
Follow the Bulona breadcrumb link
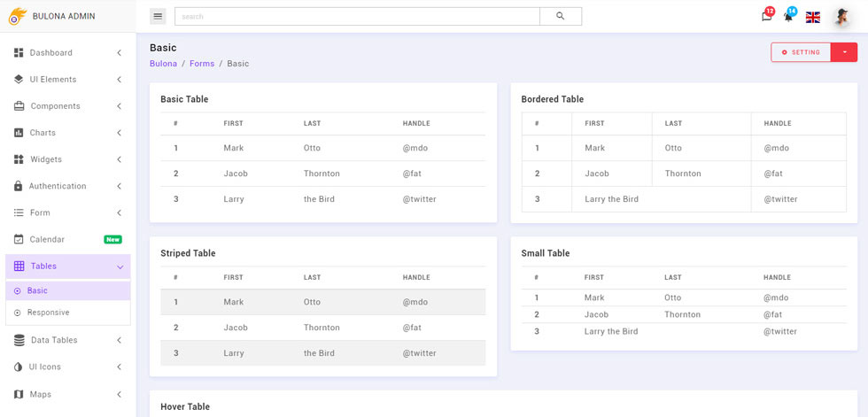[x=163, y=64]
